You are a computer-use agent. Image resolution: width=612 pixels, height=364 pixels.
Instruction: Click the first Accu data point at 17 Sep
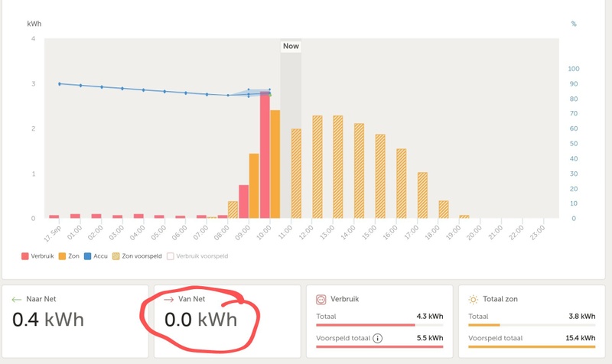[60, 84]
